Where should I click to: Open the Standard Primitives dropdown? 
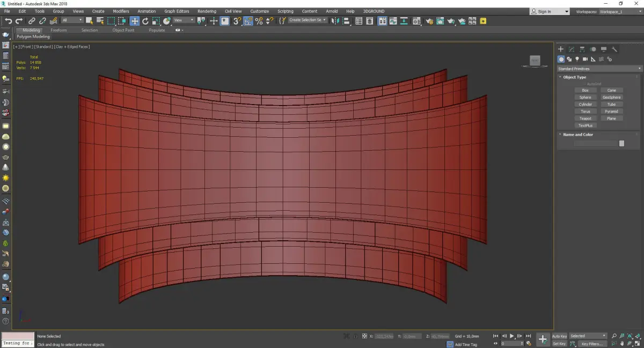point(599,69)
